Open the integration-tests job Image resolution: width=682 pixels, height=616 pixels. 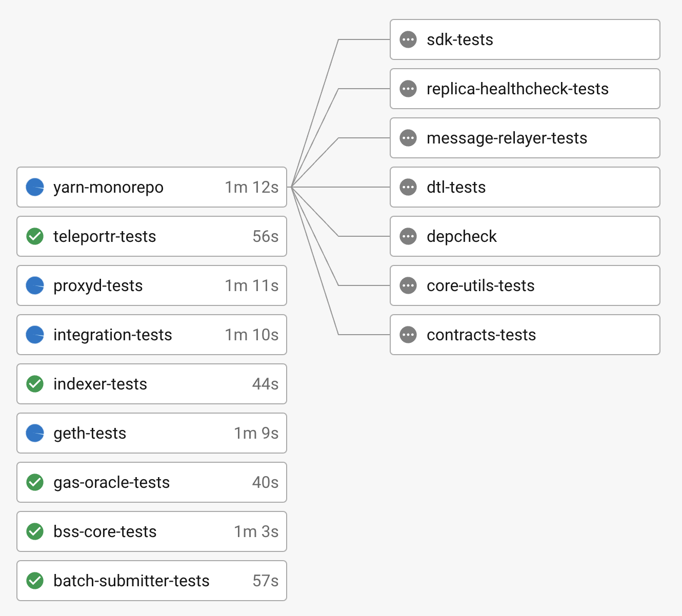152,335
